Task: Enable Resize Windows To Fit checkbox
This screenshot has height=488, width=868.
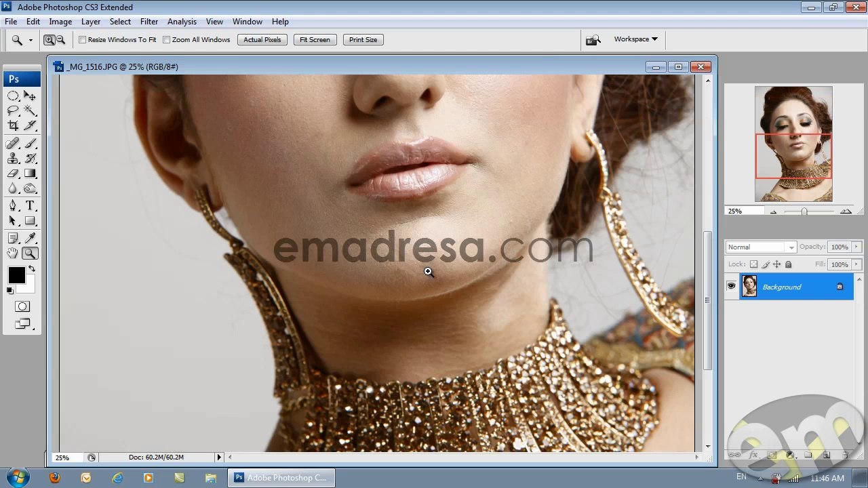Action: [x=83, y=40]
